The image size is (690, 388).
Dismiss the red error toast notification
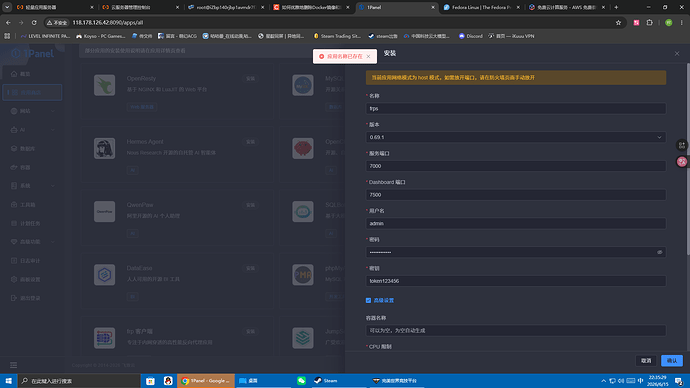[x=368, y=56]
